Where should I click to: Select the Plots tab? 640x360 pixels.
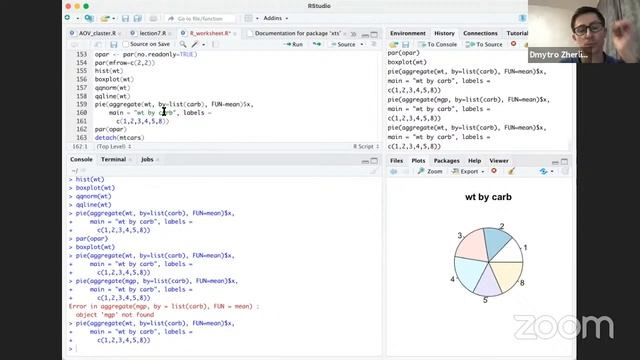418,160
